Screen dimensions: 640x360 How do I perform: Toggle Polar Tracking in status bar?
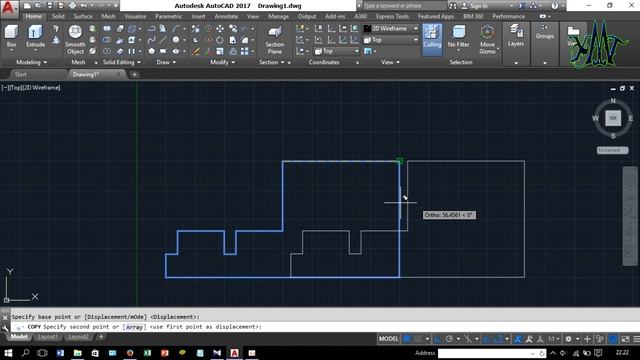pos(449,339)
